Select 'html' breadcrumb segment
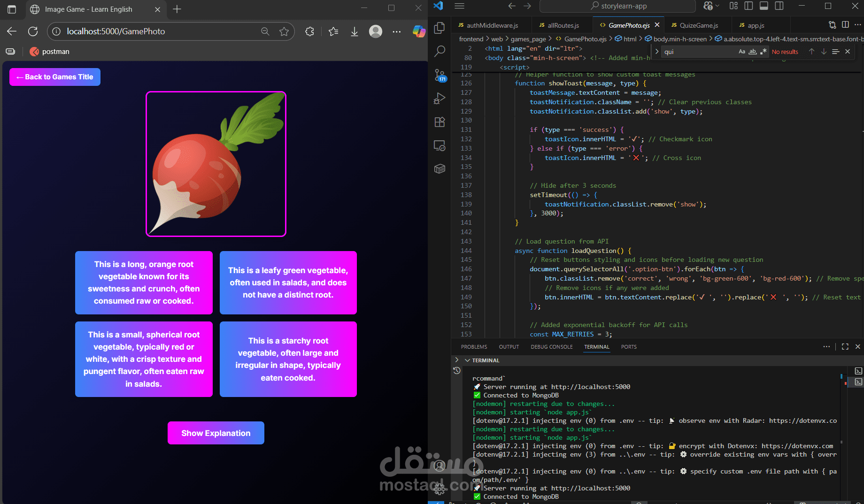Image resolution: width=864 pixels, height=504 pixels. [626, 39]
